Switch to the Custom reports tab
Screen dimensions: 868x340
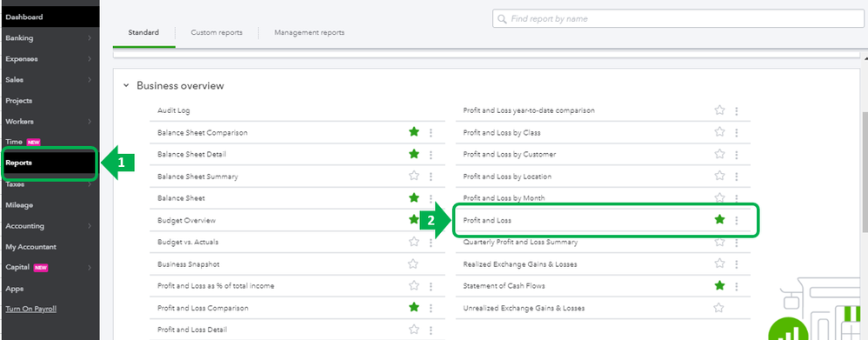(217, 33)
